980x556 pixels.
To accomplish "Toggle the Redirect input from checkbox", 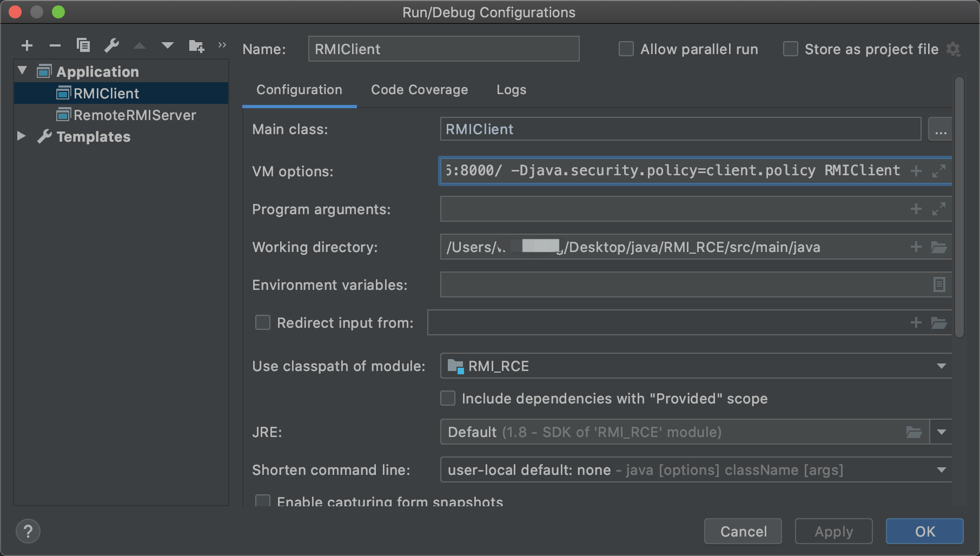I will pyautogui.click(x=263, y=323).
